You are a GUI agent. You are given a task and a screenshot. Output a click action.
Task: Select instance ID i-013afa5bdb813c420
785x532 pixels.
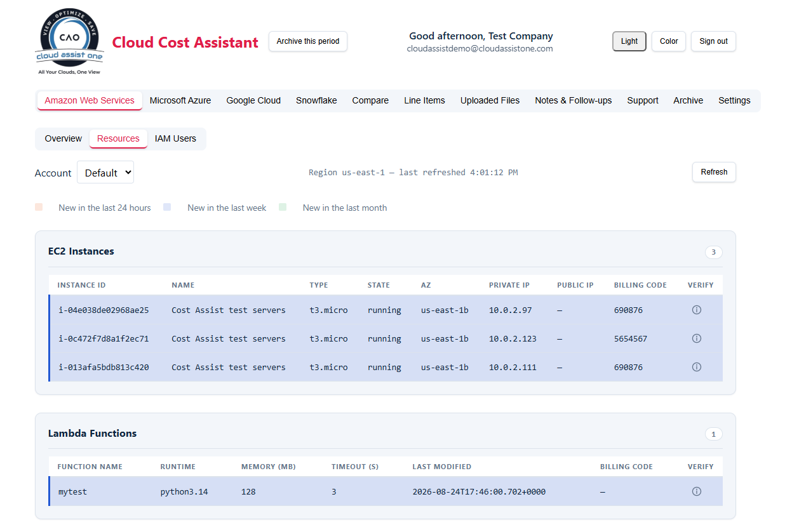104,368
